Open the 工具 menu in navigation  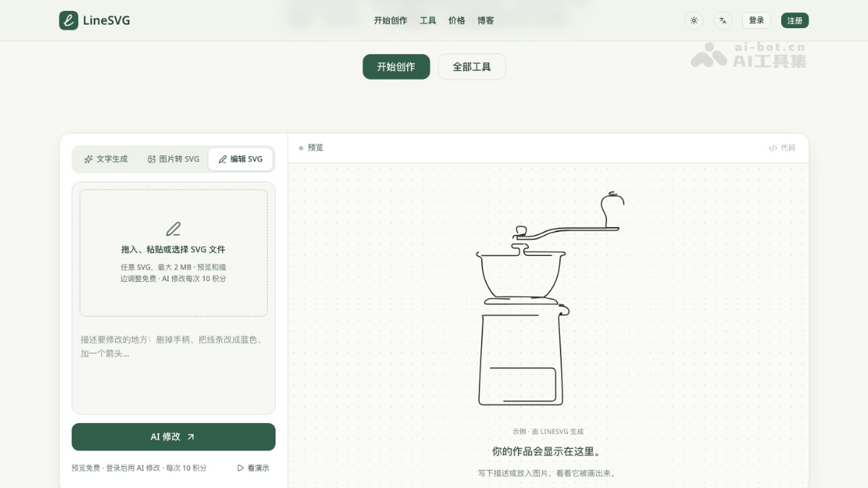pyautogui.click(x=428, y=20)
